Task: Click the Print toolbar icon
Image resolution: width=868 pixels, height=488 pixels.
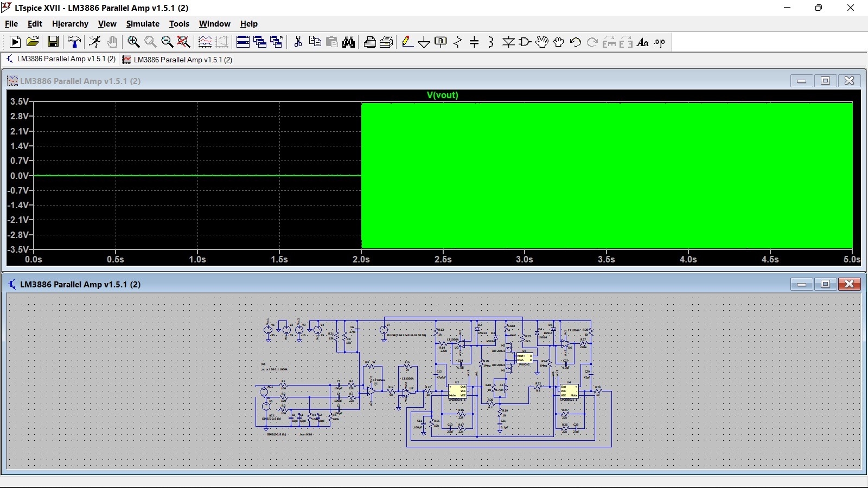Action: pyautogui.click(x=386, y=42)
